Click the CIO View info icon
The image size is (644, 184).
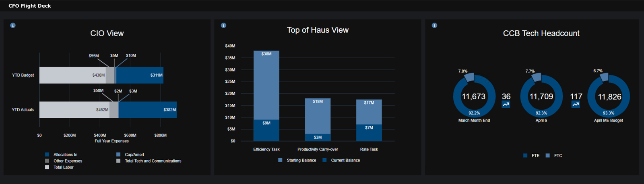[x=13, y=25]
